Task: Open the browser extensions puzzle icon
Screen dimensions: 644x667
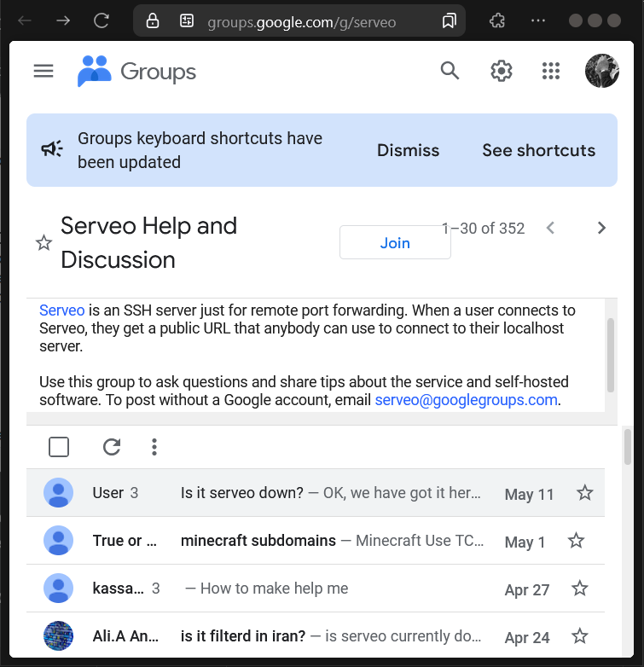Action: (497, 20)
